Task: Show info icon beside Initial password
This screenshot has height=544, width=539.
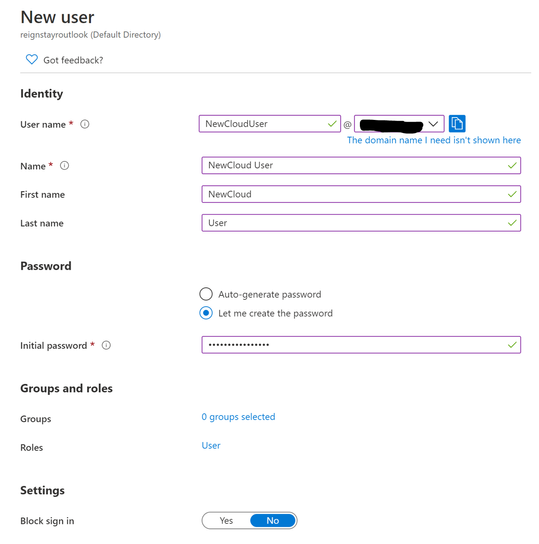Action: [x=106, y=345]
